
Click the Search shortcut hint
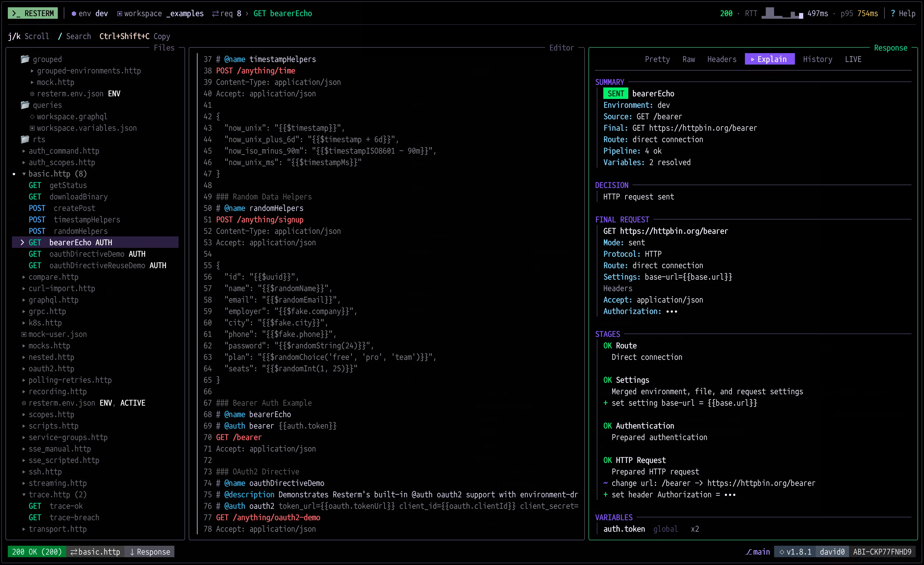pos(74,36)
